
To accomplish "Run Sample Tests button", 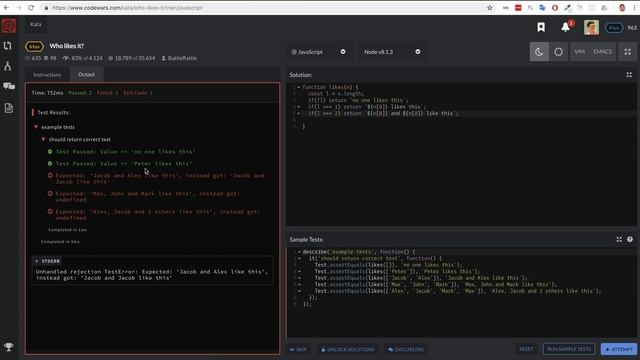I will pyautogui.click(x=569, y=349).
